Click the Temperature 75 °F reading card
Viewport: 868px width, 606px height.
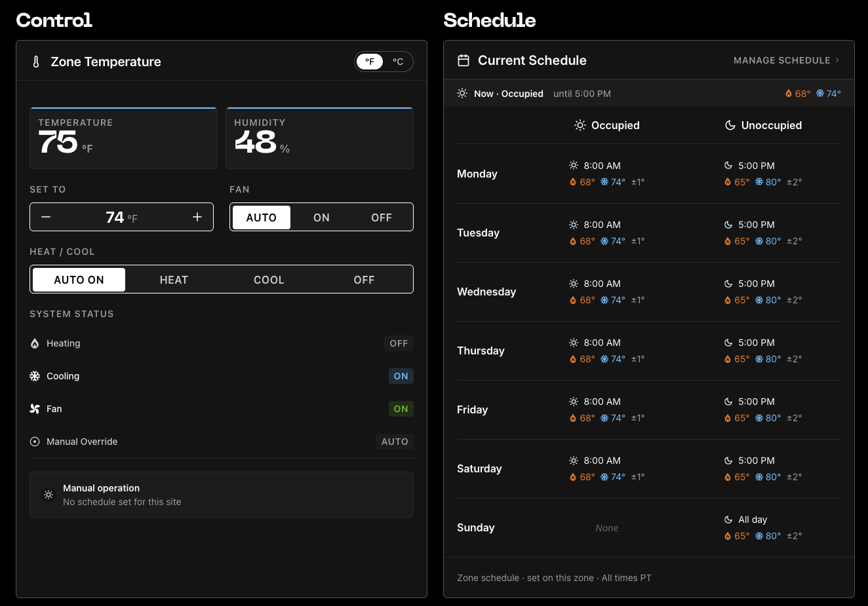tap(123, 138)
